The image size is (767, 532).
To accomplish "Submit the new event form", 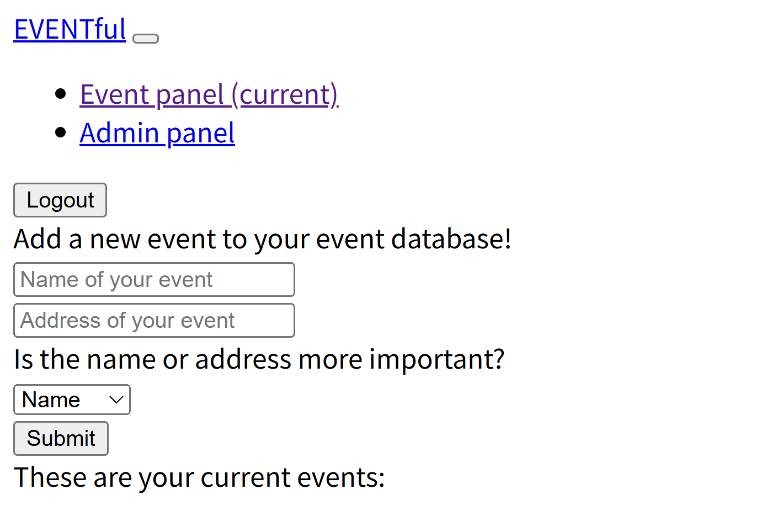I will click(61, 439).
